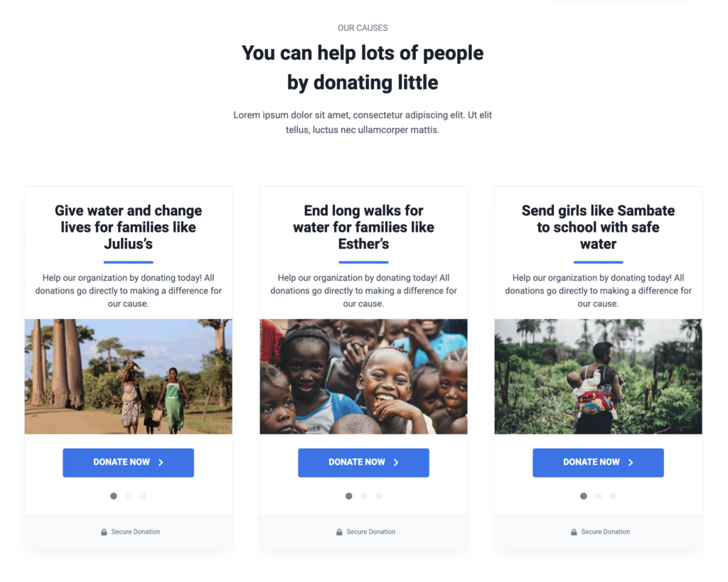The image size is (728, 582).
Task: Click the chevron arrow on Sambate's Donate Now button
Action: tap(631, 462)
